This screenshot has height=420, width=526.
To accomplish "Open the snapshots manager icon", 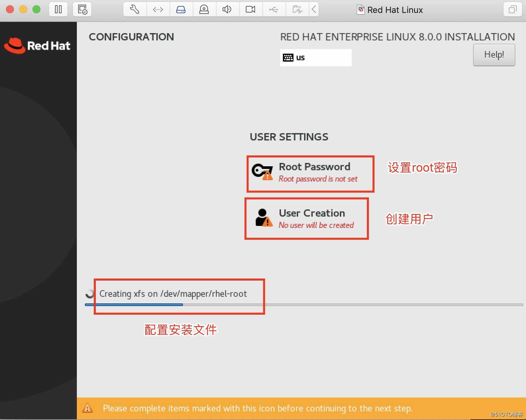I will (82, 10).
